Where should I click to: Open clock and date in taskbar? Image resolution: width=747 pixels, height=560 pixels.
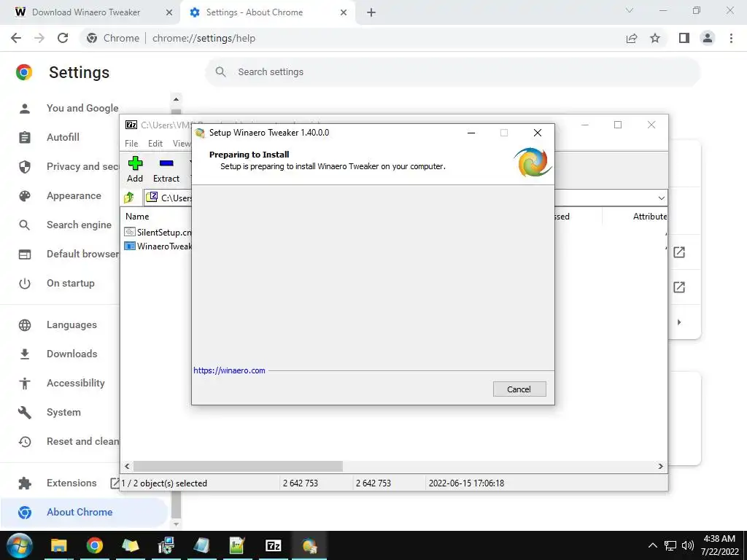pos(719,545)
